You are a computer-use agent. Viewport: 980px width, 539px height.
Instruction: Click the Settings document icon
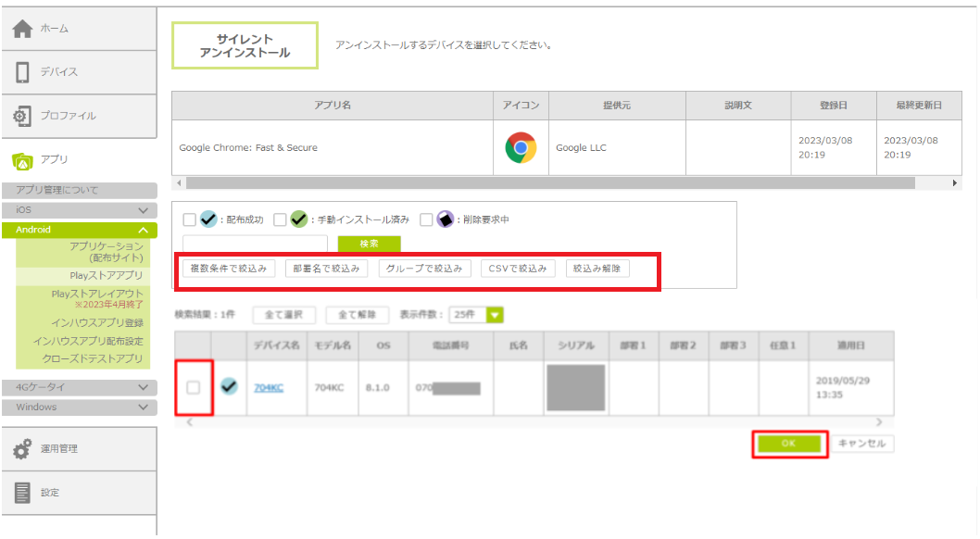click(x=23, y=493)
